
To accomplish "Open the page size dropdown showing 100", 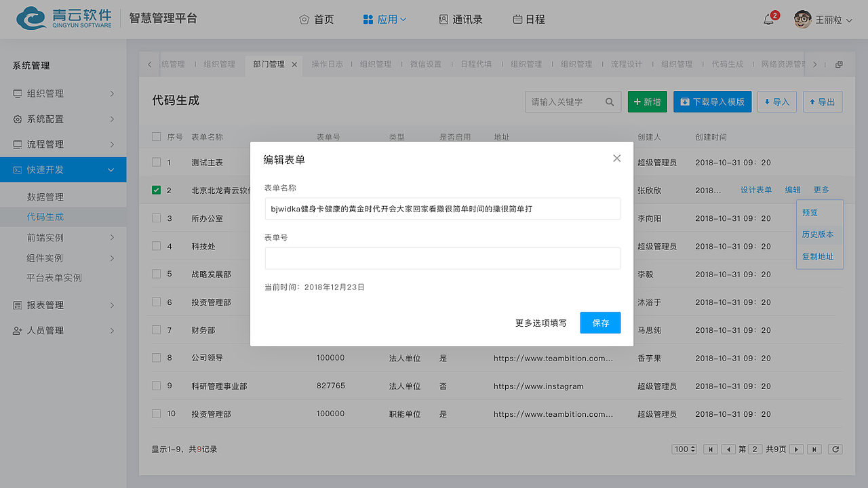I will point(685,449).
